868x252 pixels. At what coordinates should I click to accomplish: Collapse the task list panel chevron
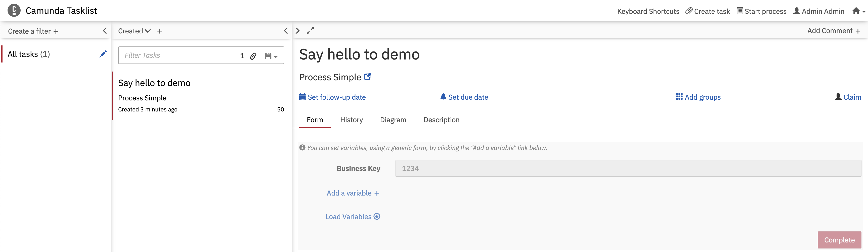[x=285, y=31]
